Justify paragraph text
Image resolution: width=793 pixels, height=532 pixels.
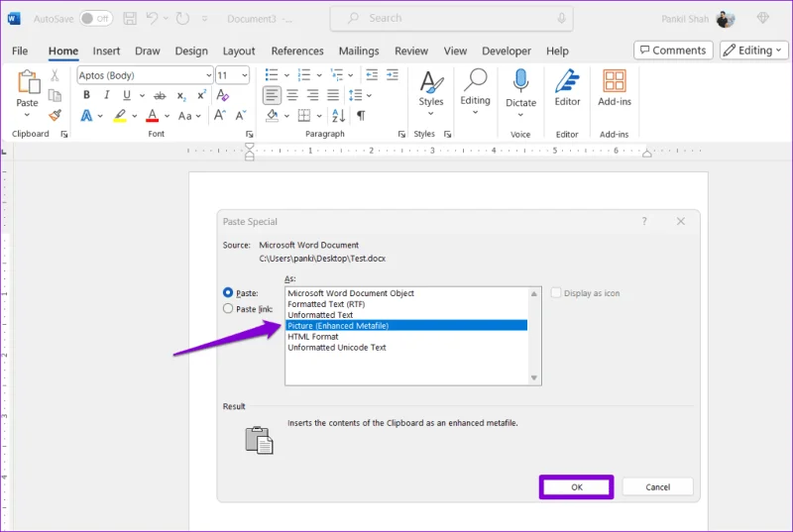coord(333,95)
